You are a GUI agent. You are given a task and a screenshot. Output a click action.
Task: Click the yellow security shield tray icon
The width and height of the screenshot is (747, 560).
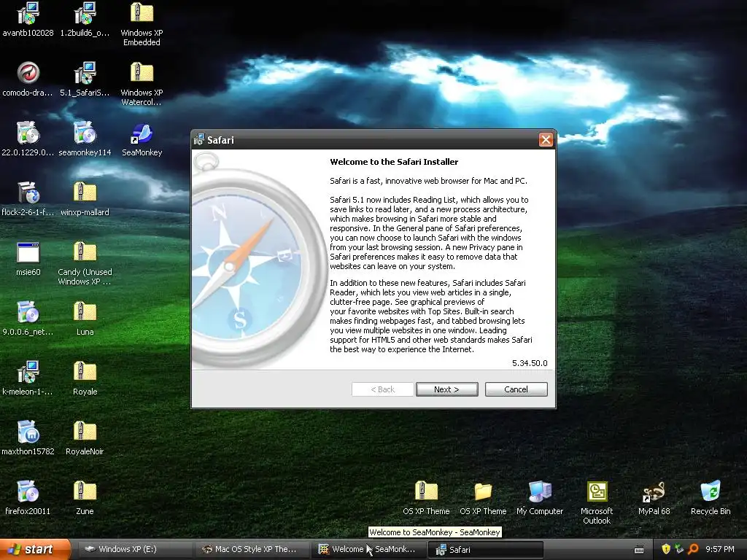pyautogui.click(x=666, y=549)
